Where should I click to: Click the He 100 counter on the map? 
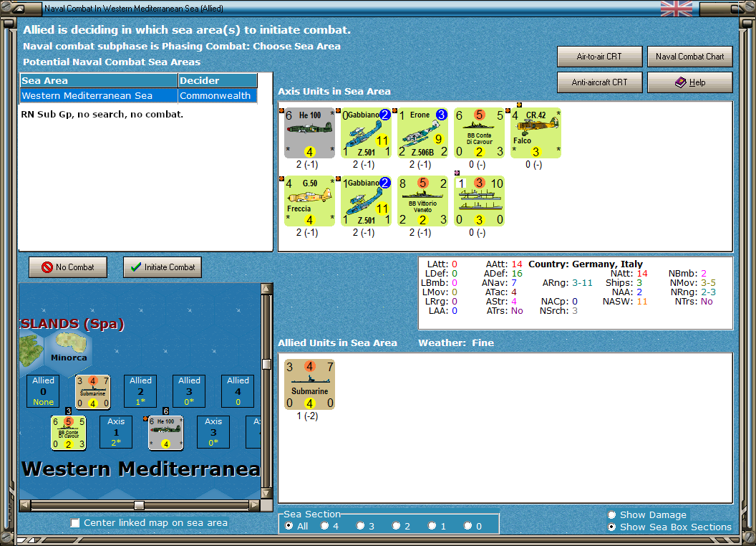[x=165, y=433]
